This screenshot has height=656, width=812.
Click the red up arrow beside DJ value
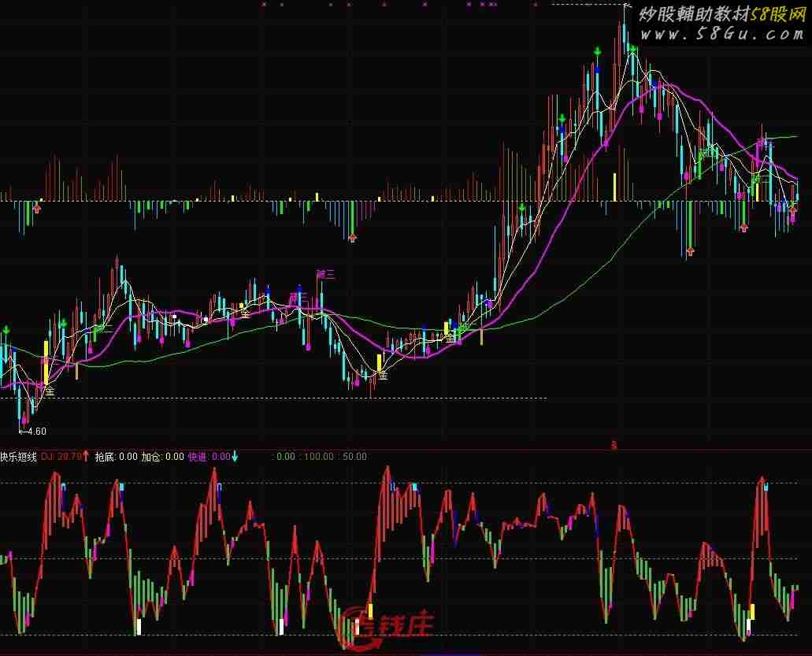[x=86, y=456]
